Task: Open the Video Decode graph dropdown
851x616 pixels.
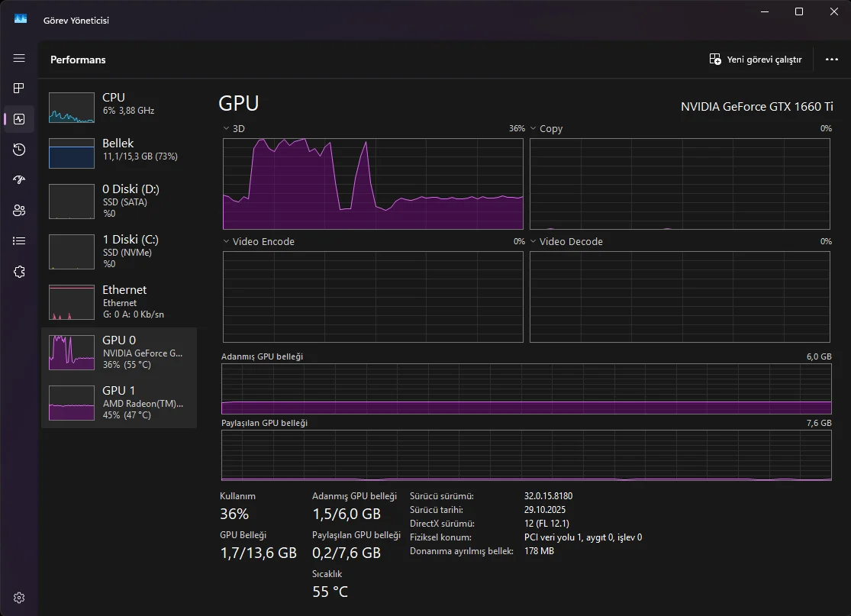Action: tap(533, 242)
